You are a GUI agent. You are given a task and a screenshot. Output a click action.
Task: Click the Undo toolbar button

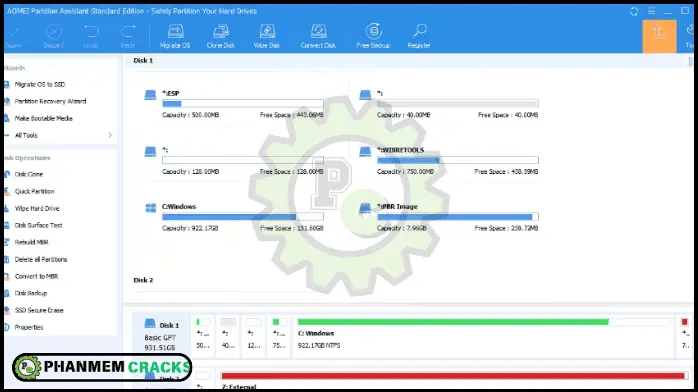[x=91, y=35]
